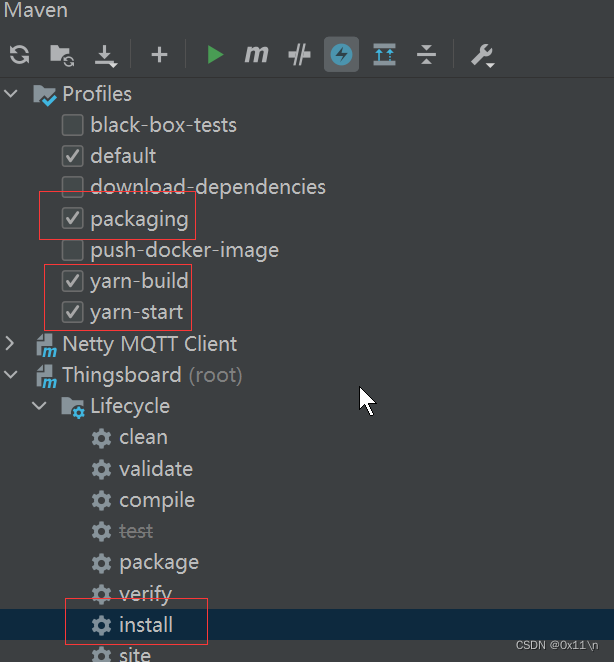This screenshot has height=662, width=614.
Task: Enable download-dependencies profile checkbox
Action: coord(73,187)
